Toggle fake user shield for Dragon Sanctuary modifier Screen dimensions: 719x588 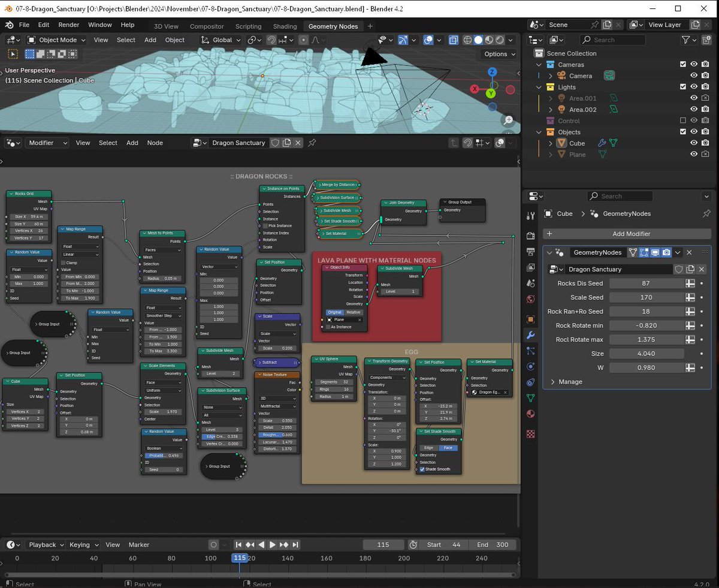coord(679,269)
